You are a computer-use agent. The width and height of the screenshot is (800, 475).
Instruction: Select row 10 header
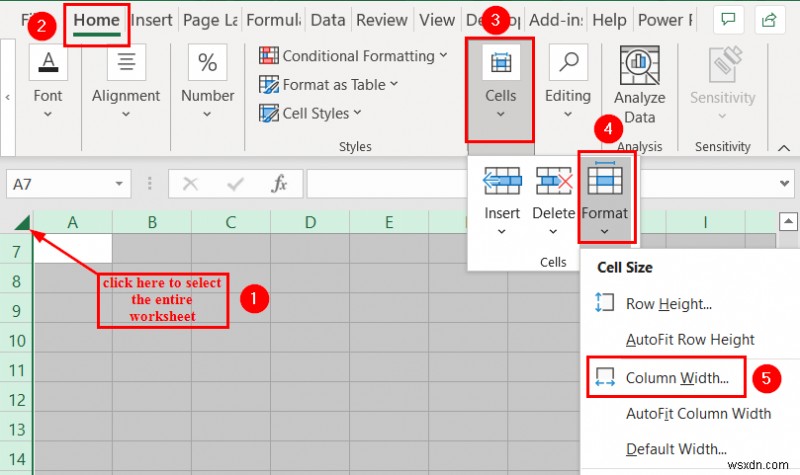tap(16, 340)
